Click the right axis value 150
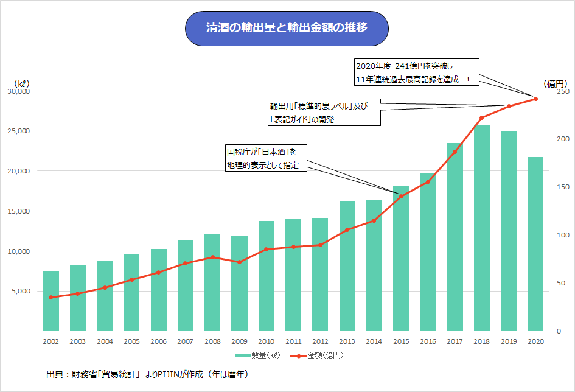The width and height of the screenshot is (575, 392). (563, 187)
